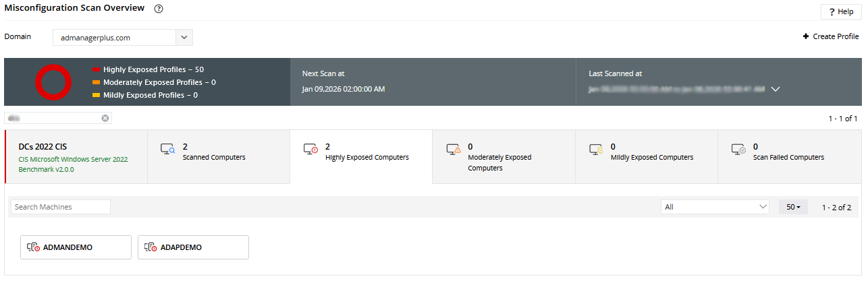This screenshot has height=281, width=868.
Task: Open the 50 per-page dropdown
Action: pyautogui.click(x=793, y=207)
